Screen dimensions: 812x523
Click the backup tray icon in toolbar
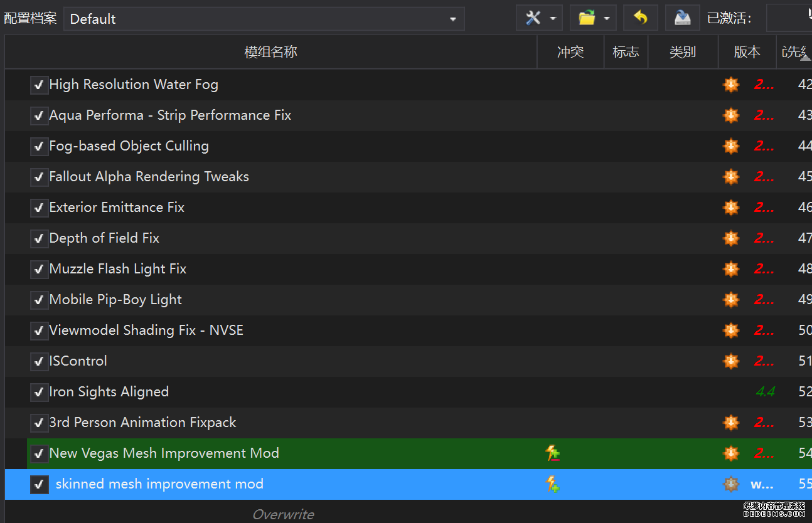click(x=682, y=18)
